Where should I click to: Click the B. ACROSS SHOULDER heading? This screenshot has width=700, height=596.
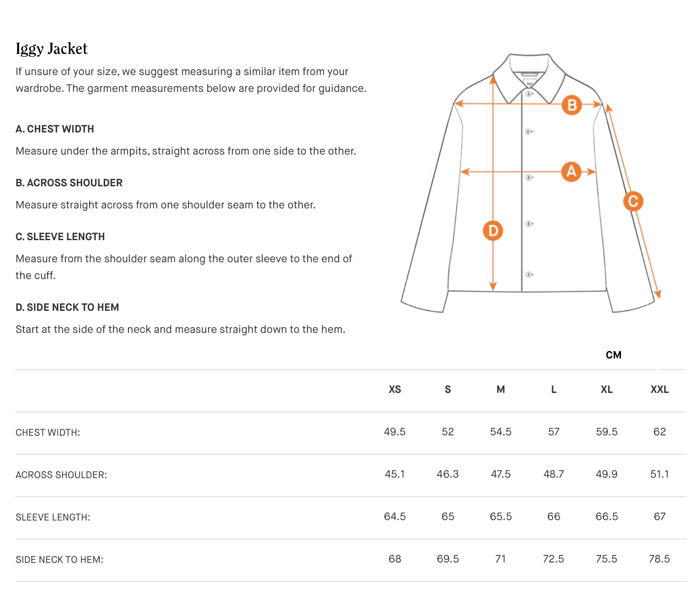point(69,183)
